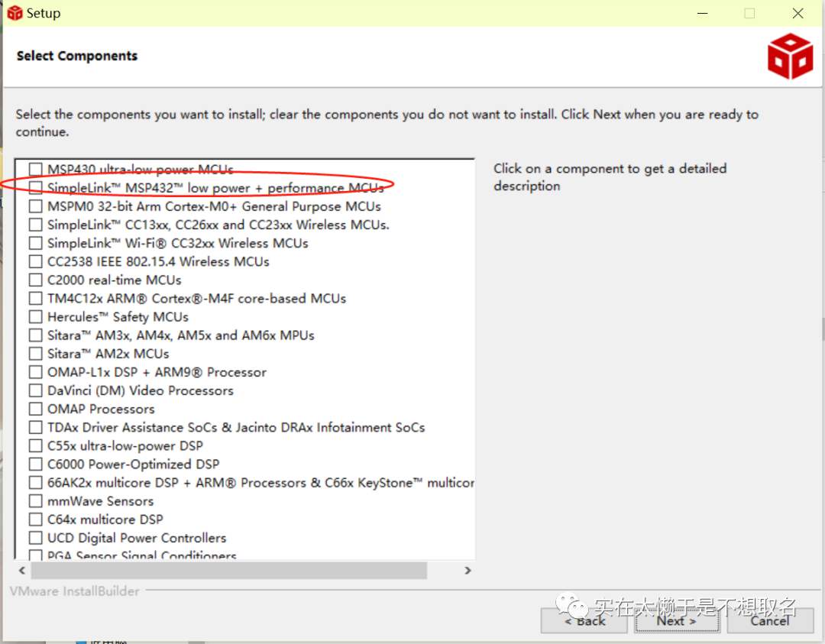Cancel the installation setup
Viewport: 825px width, 644px height.
click(x=769, y=620)
